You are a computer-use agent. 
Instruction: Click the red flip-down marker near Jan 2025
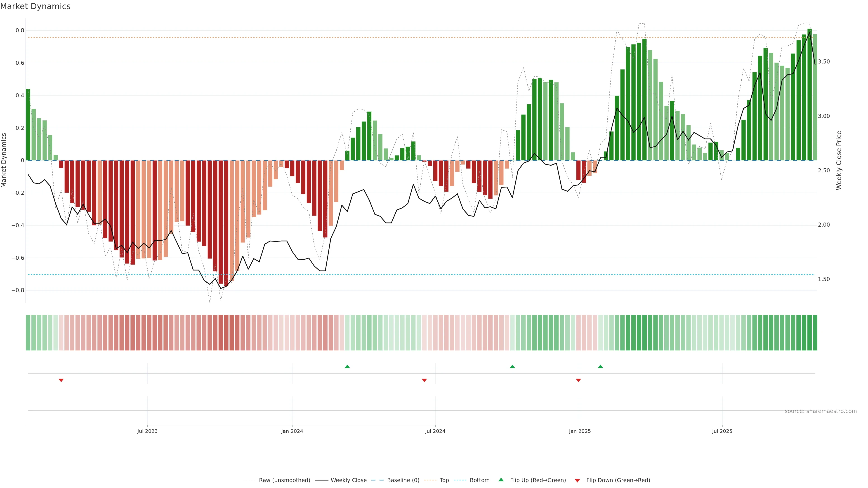[x=578, y=380]
